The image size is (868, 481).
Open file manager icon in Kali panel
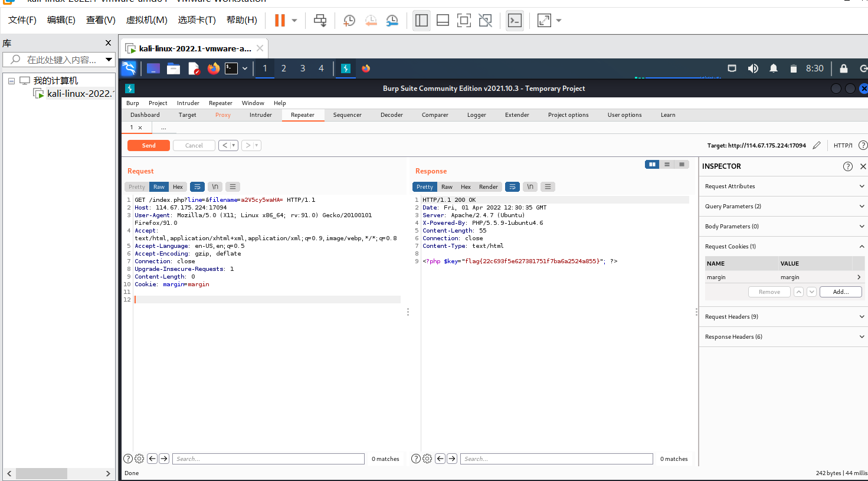point(173,68)
